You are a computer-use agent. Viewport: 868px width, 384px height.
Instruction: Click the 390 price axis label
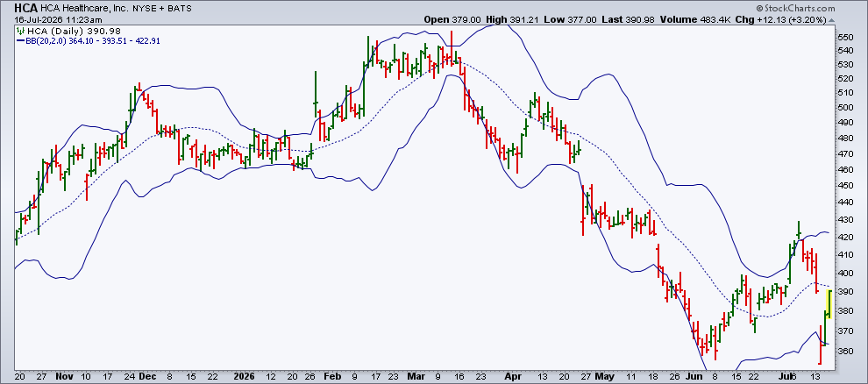845,292
